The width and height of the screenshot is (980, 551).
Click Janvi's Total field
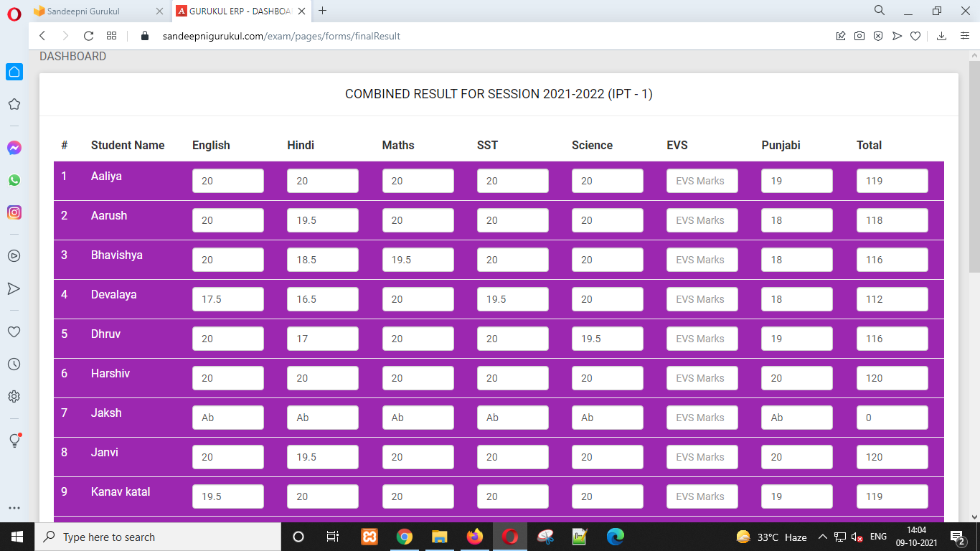(x=892, y=457)
